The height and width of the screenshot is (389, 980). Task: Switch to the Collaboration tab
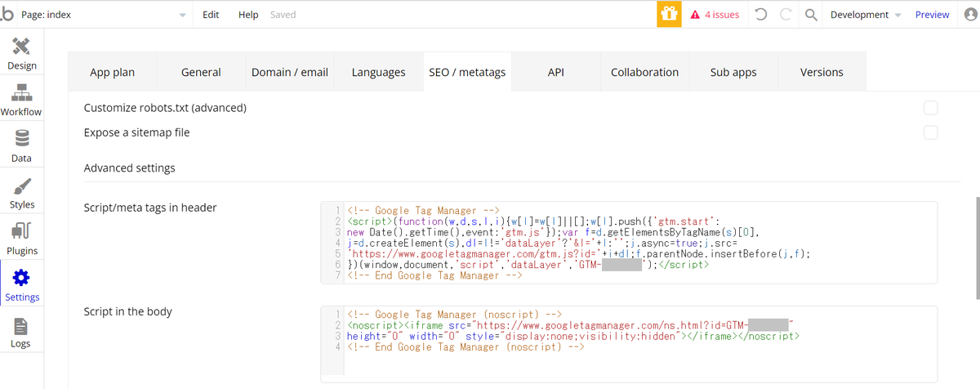tap(645, 72)
